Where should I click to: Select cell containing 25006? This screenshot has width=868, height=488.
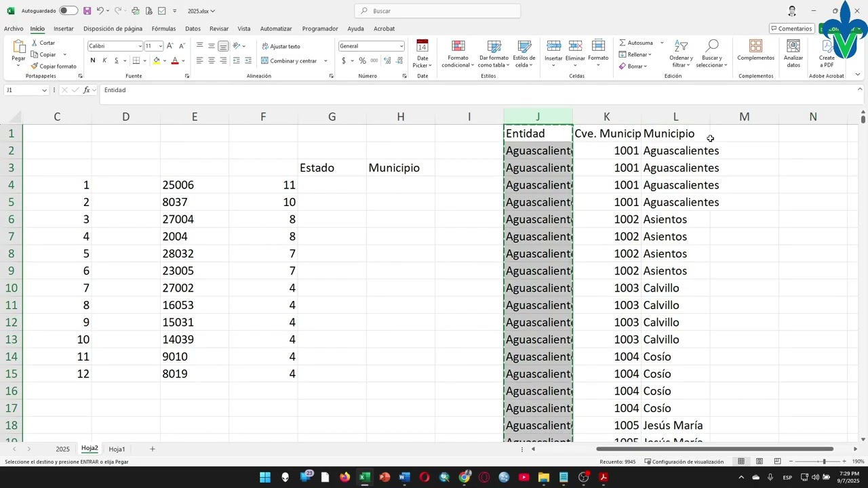pyautogui.click(x=194, y=185)
